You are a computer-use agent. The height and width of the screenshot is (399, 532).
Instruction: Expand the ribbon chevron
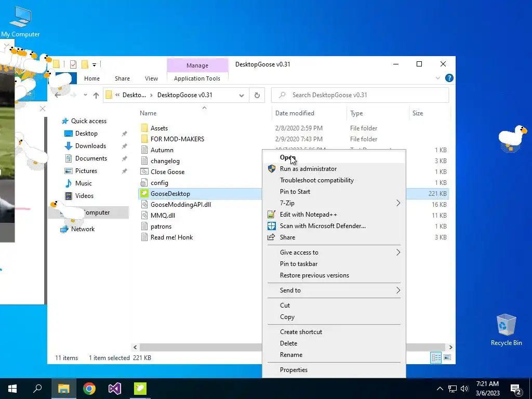click(x=437, y=78)
